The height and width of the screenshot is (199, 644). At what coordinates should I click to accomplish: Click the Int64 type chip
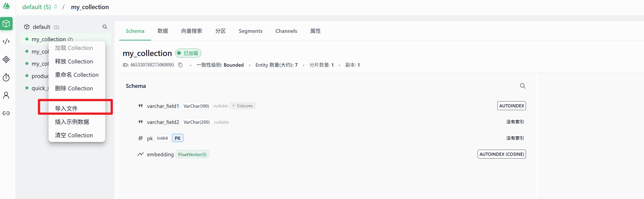pos(162,138)
